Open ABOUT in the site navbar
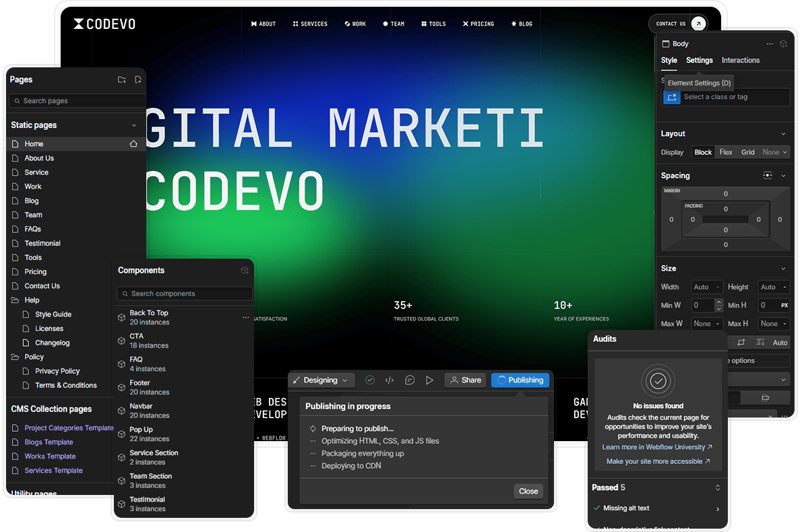Image resolution: width=802 pixels, height=532 pixels. [x=264, y=24]
